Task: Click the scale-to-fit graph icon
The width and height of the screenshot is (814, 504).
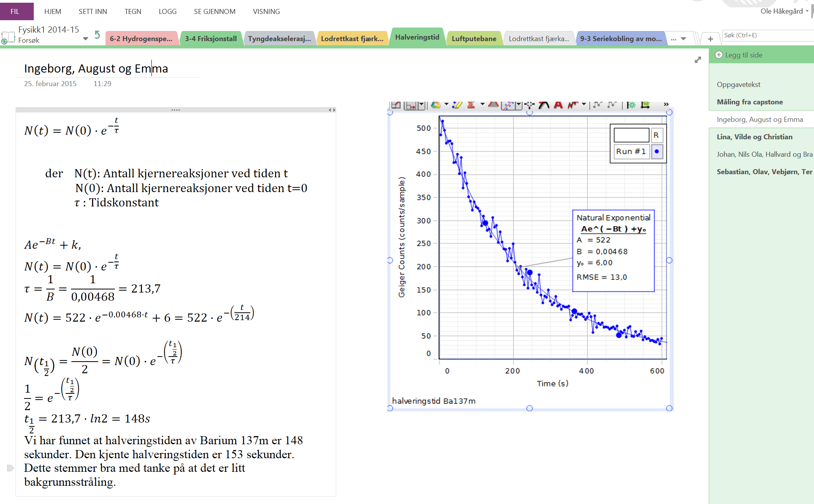Action: (396, 105)
